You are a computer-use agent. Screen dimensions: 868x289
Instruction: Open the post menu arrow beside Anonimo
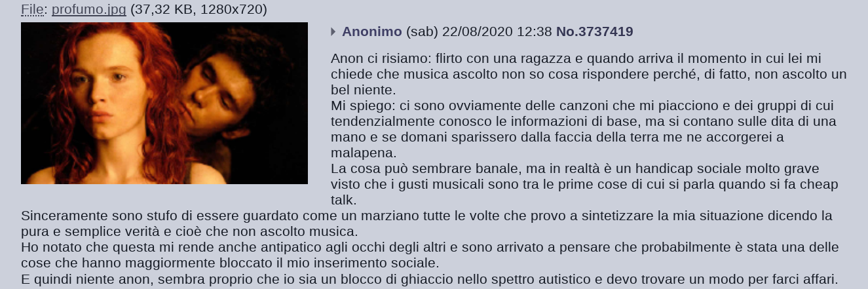pos(333,31)
